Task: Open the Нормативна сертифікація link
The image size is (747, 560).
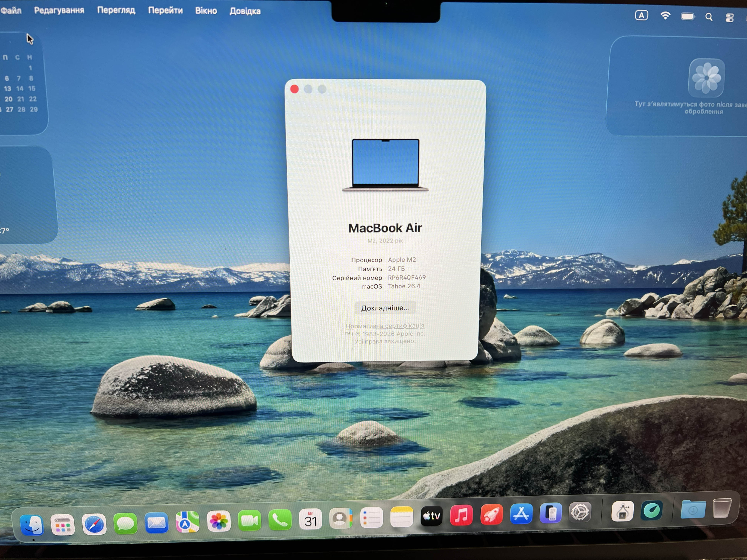Action: click(385, 326)
